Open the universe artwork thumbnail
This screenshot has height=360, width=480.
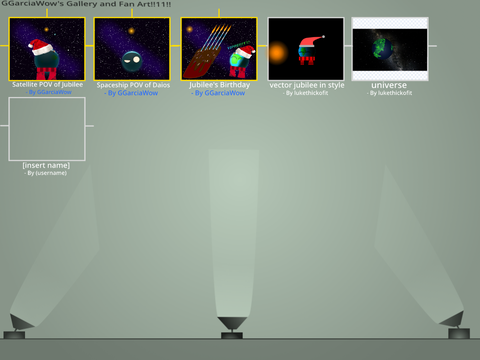[390, 49]
